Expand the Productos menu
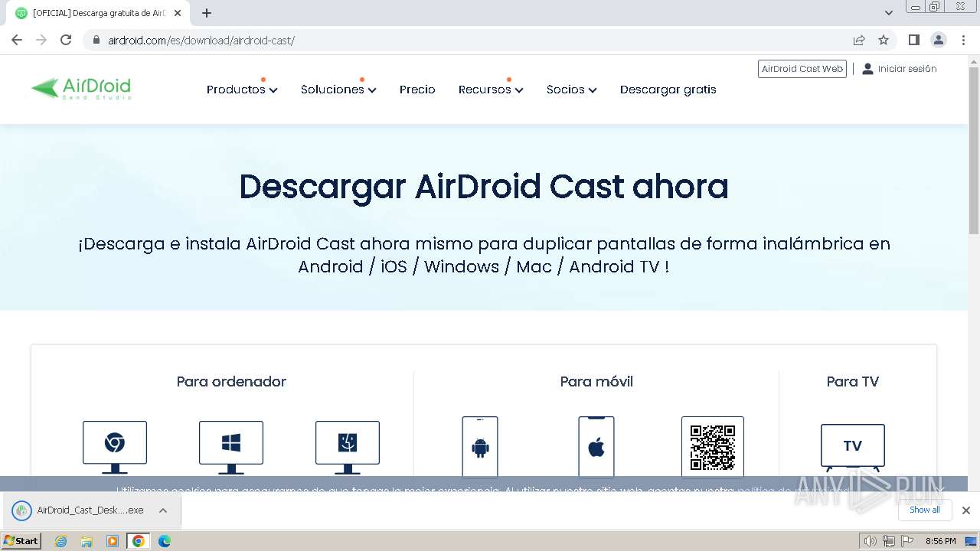This screenshot has height=551, width=980. click(x=242, y=90)
